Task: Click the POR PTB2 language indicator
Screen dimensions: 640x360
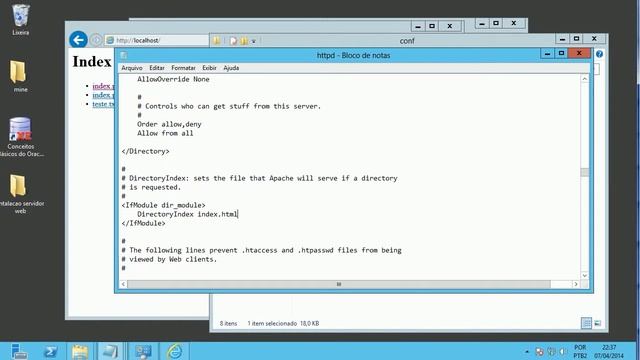Action: point(580,351)
